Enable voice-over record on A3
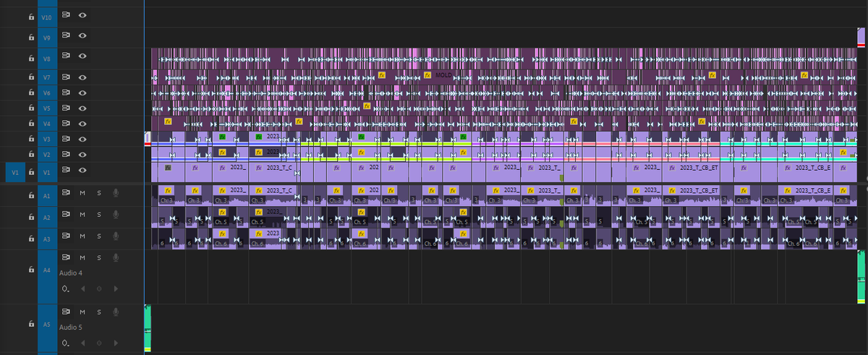This screenshot has height=355, width=868. coord(116,236)
